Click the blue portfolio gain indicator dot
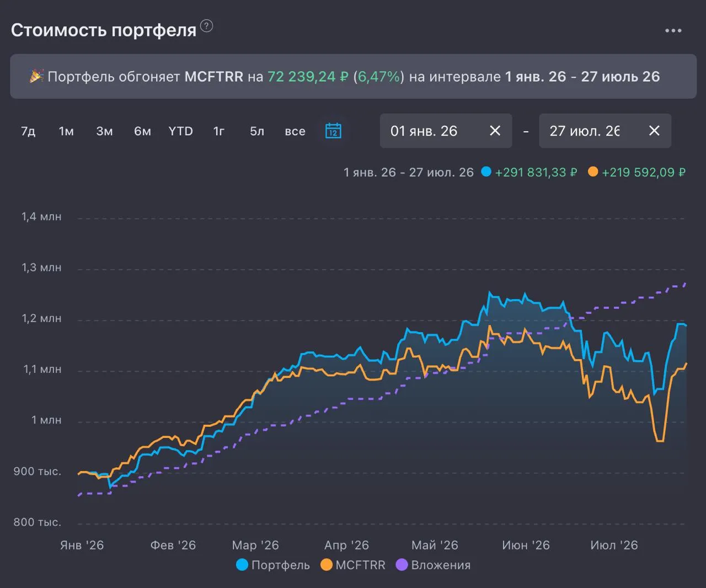 [x=486, y=172]
